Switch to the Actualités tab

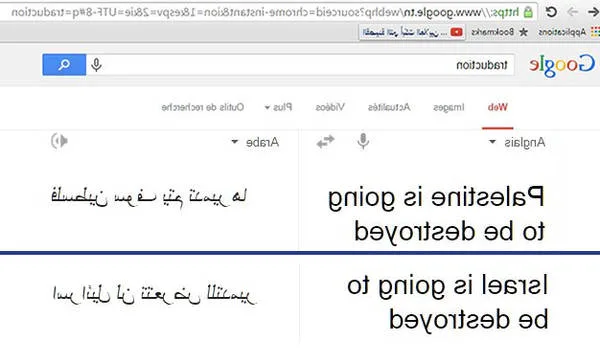pyautogui.click(x=389, y=107)
